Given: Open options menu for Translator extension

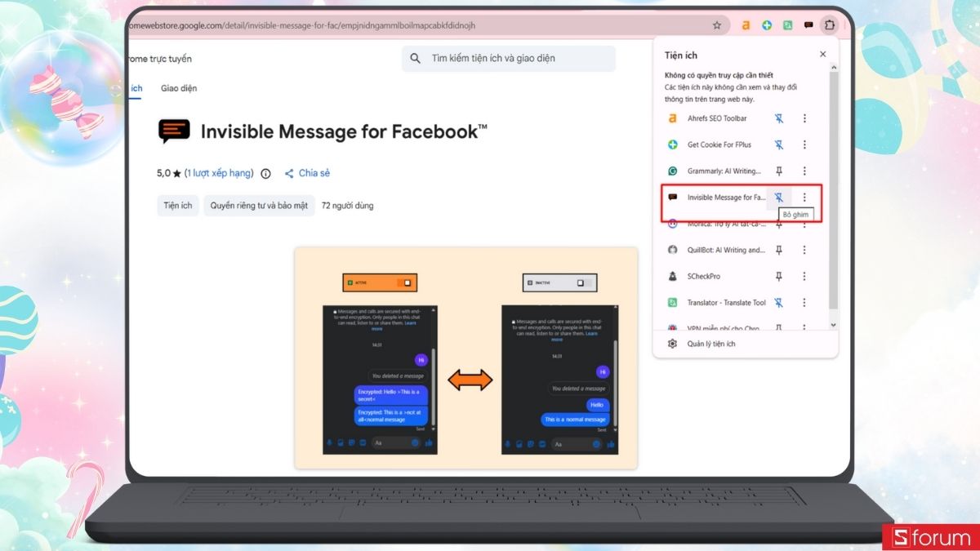Looking at the screenshot, I should [805, 302].
